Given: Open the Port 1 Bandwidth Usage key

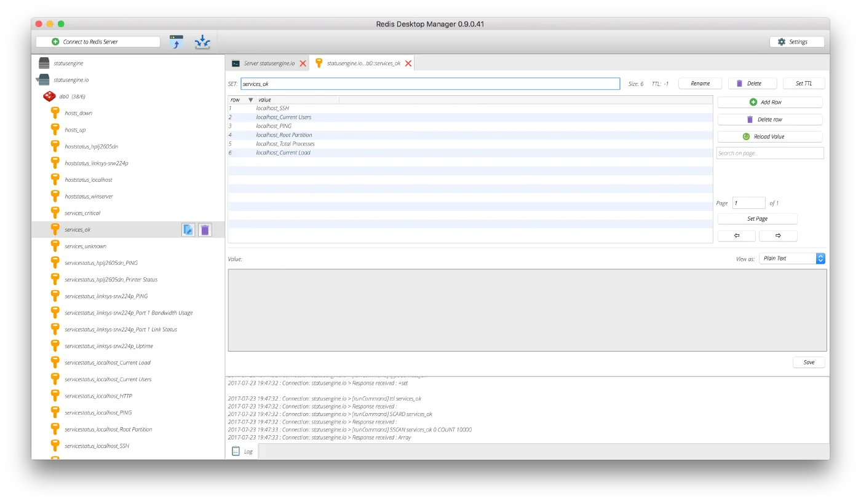Looking at the screenshot, I should pyautogui.click(x=129, y=312).
